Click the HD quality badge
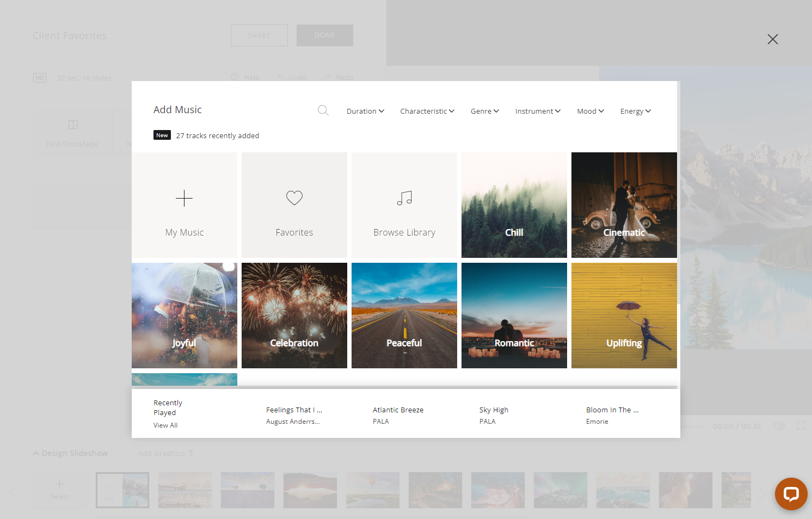The image size is (812, 519). pos(40,78)
